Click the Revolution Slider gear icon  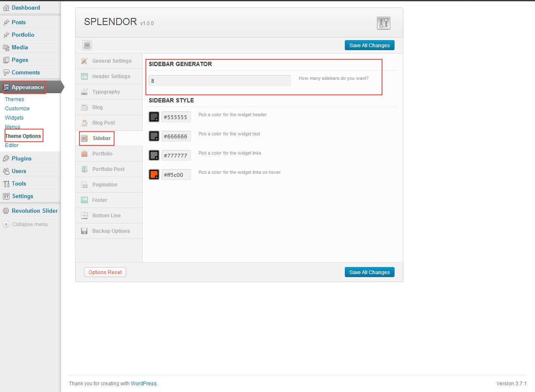click(6, 211)
